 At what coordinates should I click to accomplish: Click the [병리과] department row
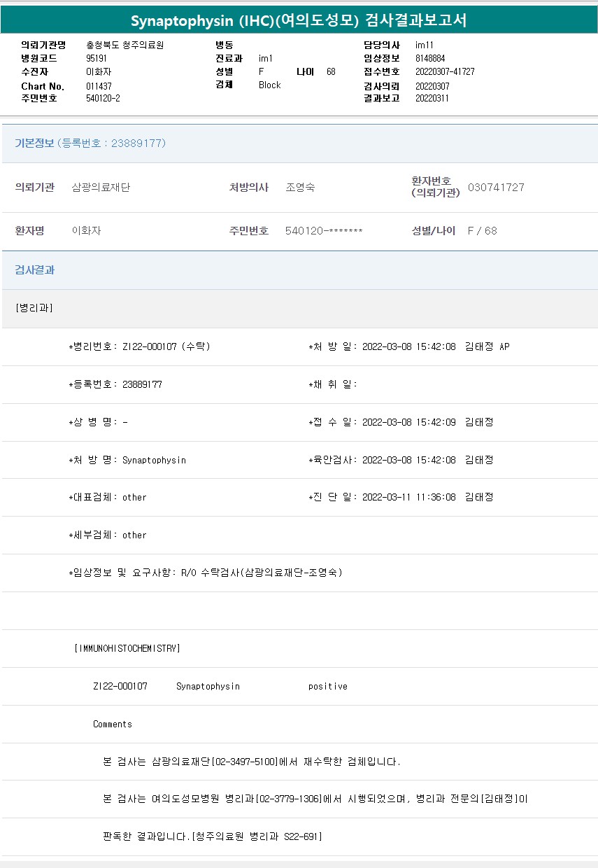pos(34,308)
